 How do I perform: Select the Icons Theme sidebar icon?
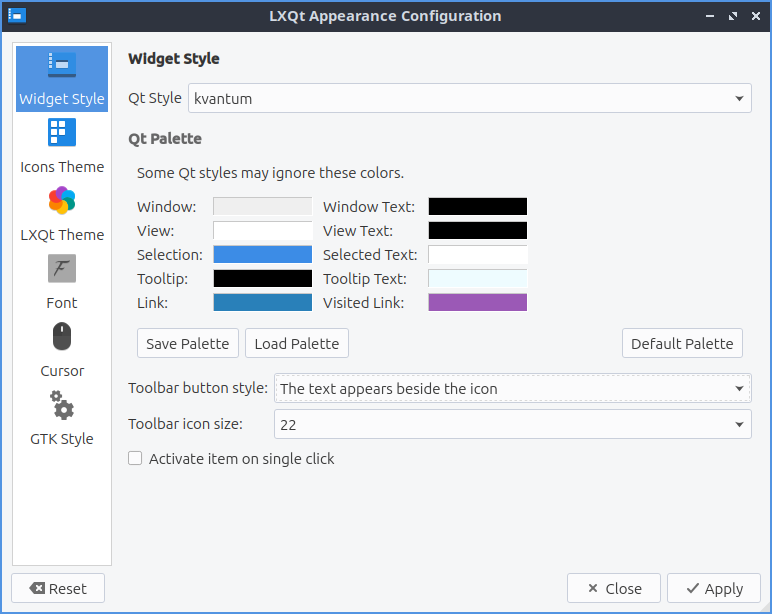(x=62, y=133)
